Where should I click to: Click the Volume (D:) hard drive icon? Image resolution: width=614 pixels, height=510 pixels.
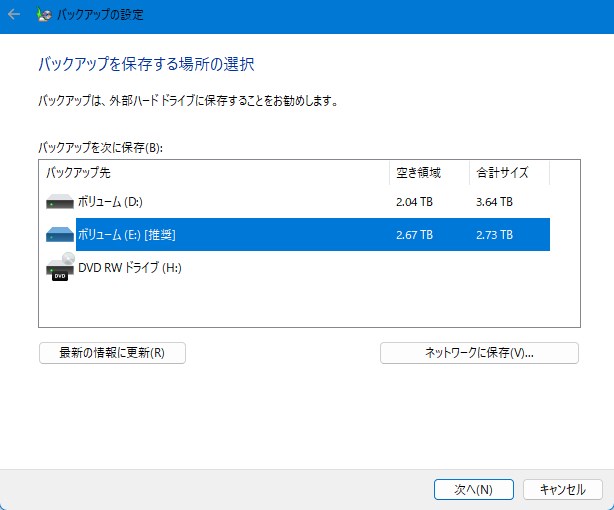coord(59,202)
